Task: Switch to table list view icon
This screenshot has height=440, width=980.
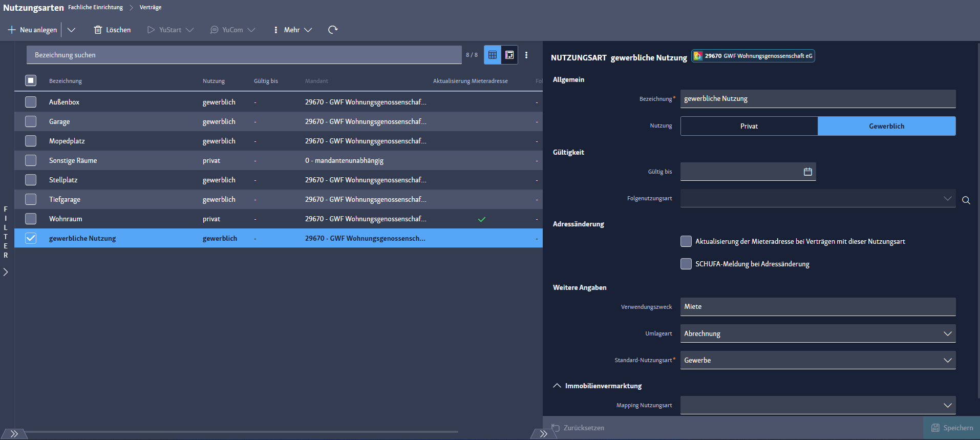Action: pos(493,55)
